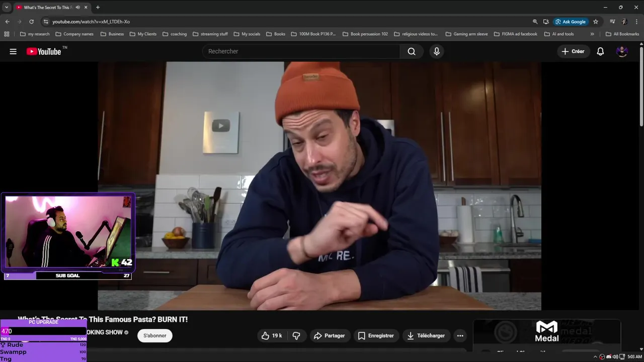View site information icon in address bar
This screenshot has width=644, height=362.
tap(46, 22)
